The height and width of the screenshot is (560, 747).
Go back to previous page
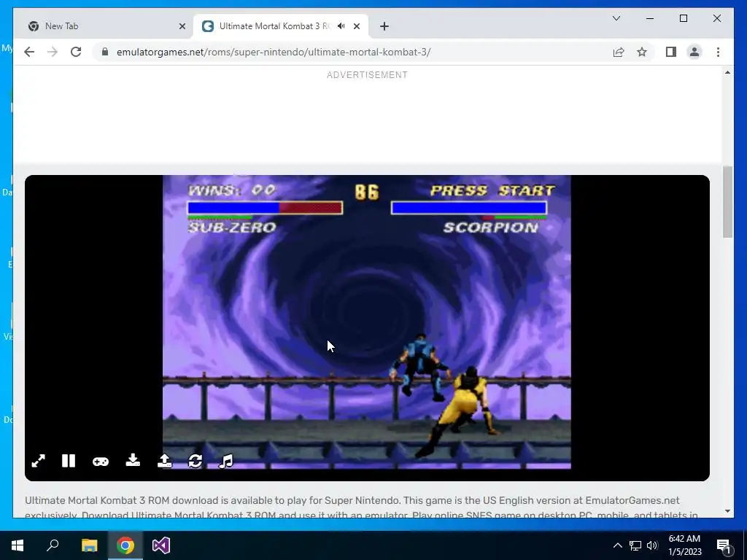point(29,52)
